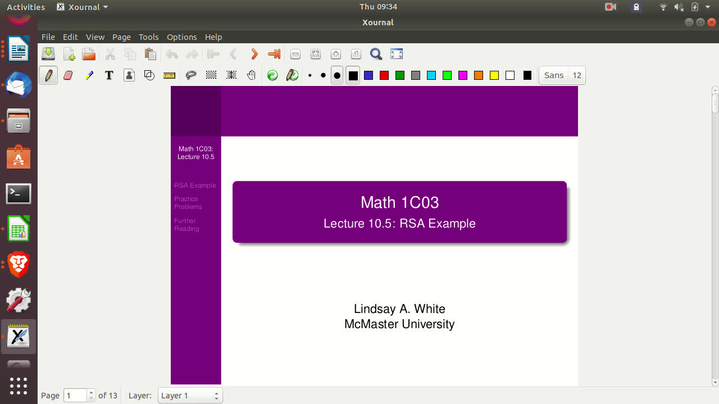The width and height of the screenshot is (719, 404).
Task: Open the Xournal app menu in top bar
Action: point(83,7)
